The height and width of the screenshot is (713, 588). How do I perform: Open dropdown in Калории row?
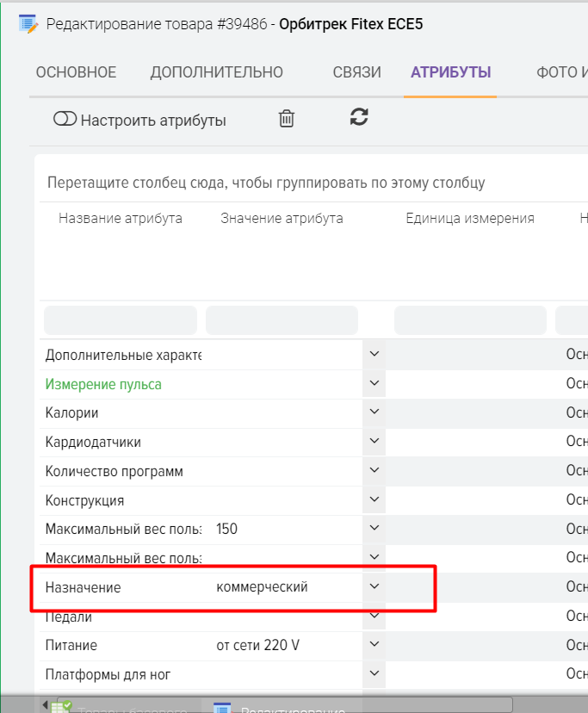[374, 412]
